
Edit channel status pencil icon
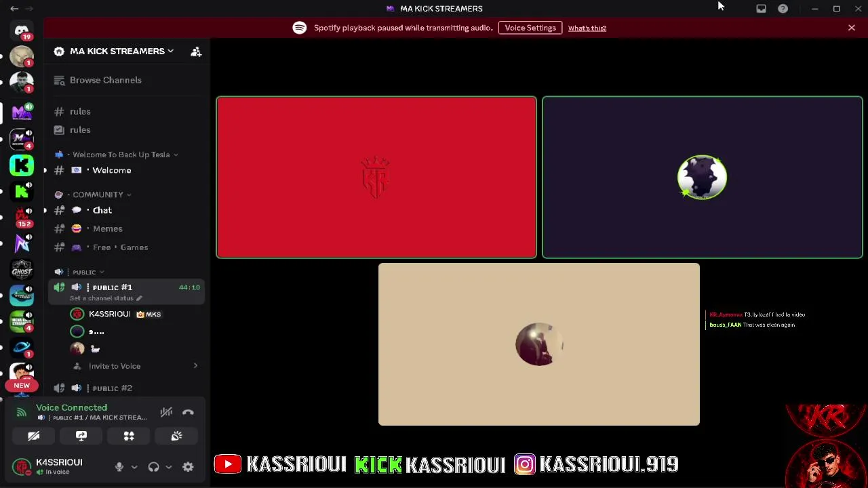point(139,298)
